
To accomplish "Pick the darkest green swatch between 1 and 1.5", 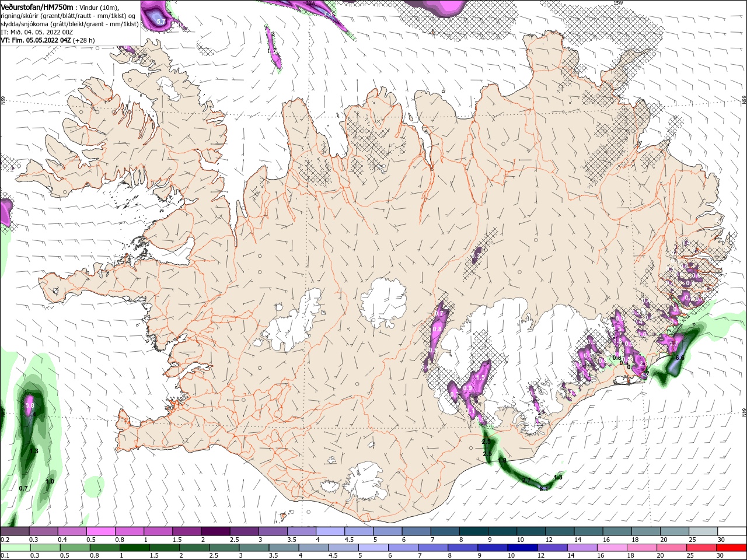I will pos(134,548).
